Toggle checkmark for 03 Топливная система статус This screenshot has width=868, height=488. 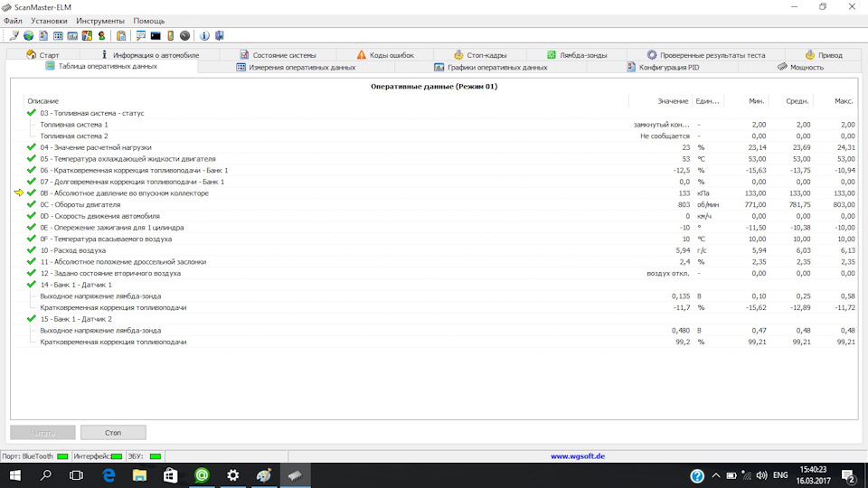(32, 113)
